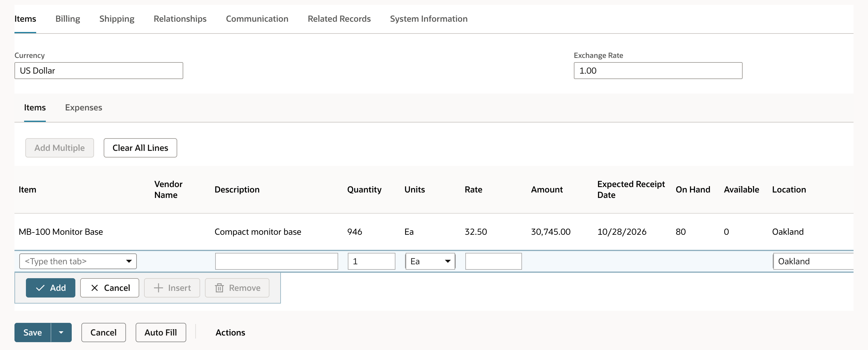This screenshot has height=350, width=868.
Task: Click the Quantity input showing 1
Action: [371, 261]
